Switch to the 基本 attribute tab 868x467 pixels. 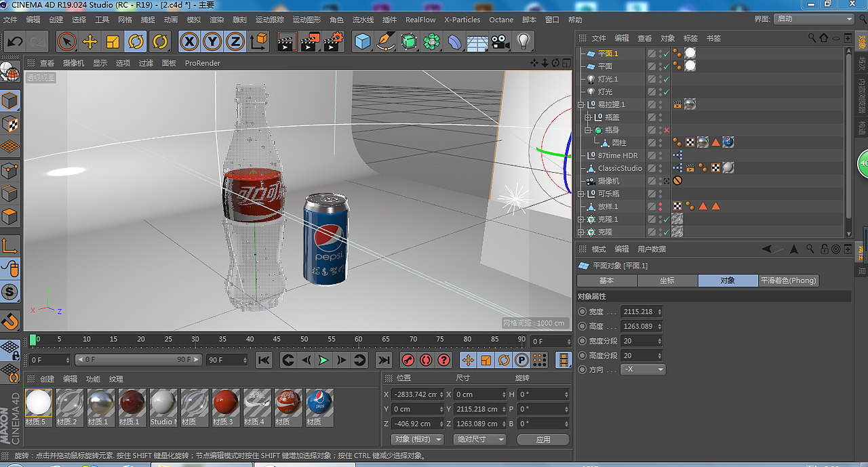point(606,280)
